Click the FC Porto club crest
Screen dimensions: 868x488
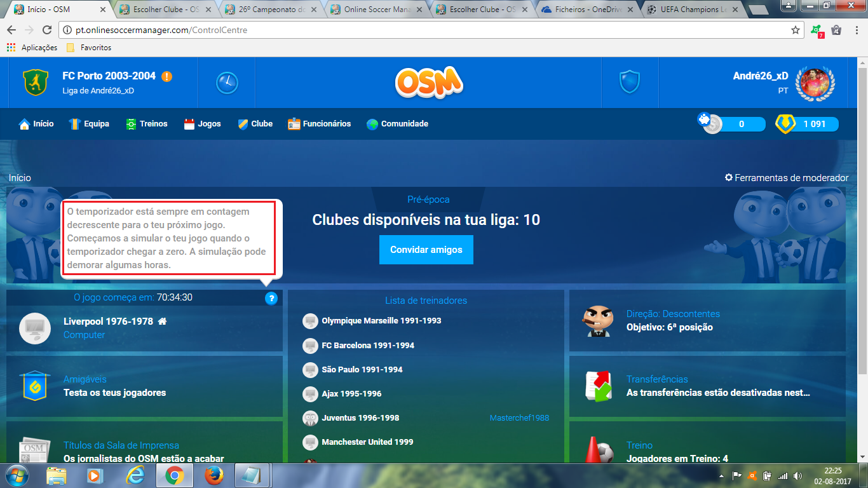(36, 83)
